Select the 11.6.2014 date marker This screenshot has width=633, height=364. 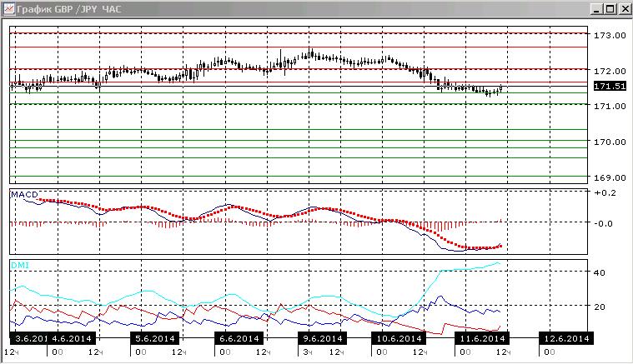pos(482,338)
